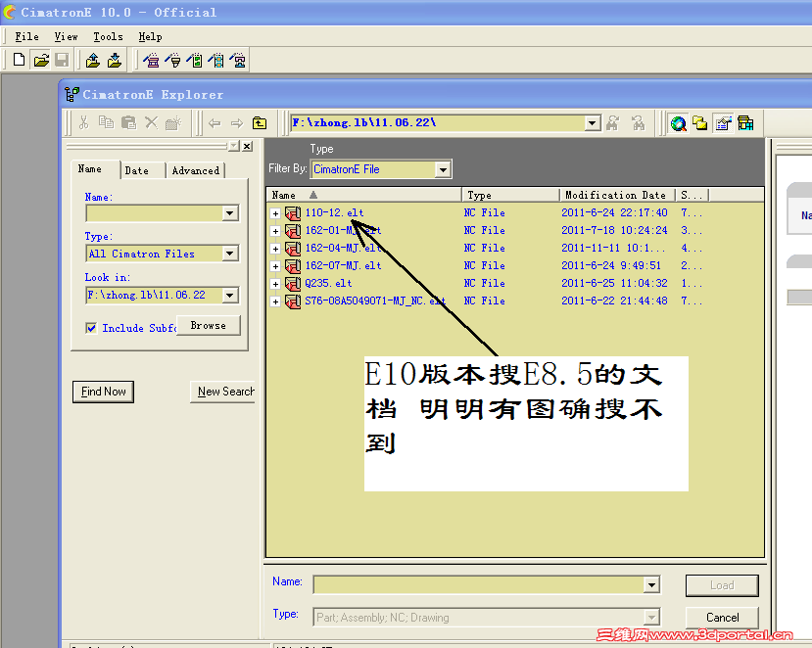Click the New file icon

click(19, 60)
